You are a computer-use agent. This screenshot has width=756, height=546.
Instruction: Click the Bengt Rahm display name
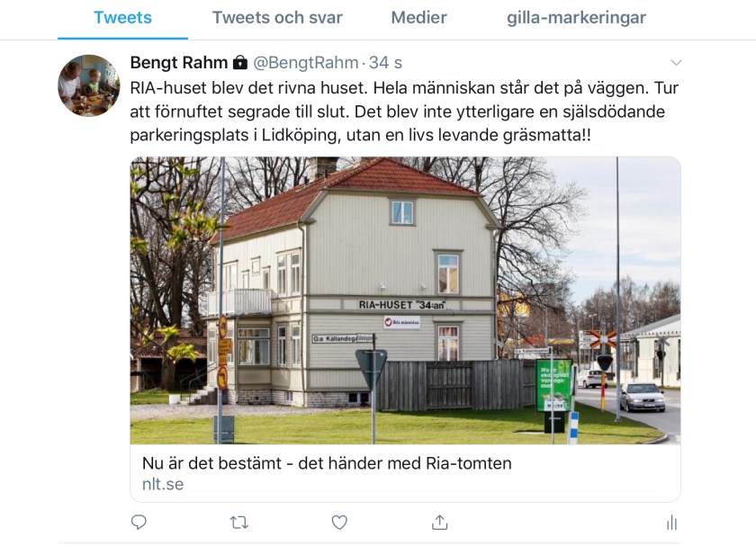click(x=178, y=63)
